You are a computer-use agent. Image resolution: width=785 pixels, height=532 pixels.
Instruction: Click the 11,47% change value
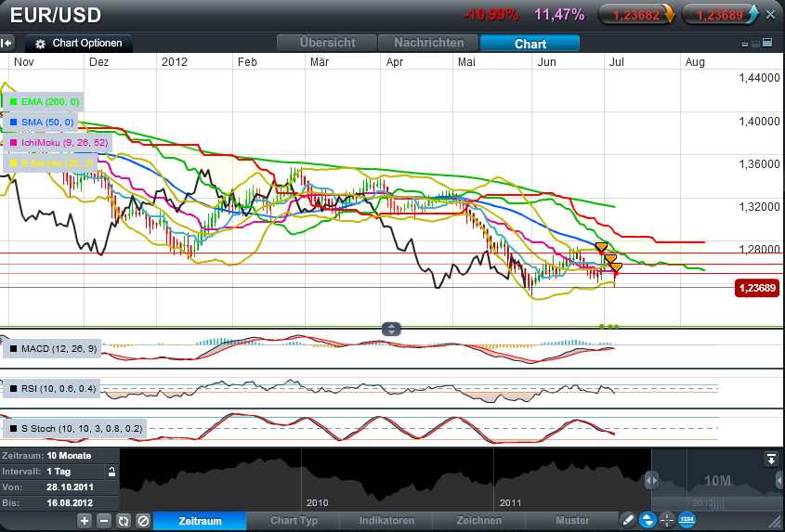(559, 15)
